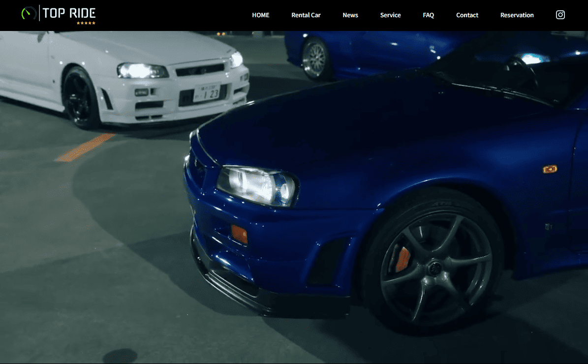Select News in the navigation bar

(350, 15)
